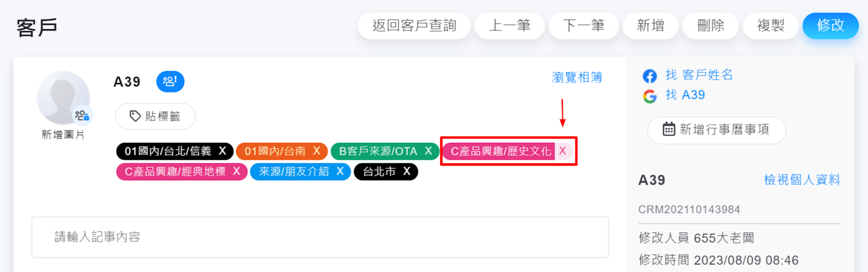The image size is (868, 272).
Task: Click 修改 to edit the customer
Action: 830,26
